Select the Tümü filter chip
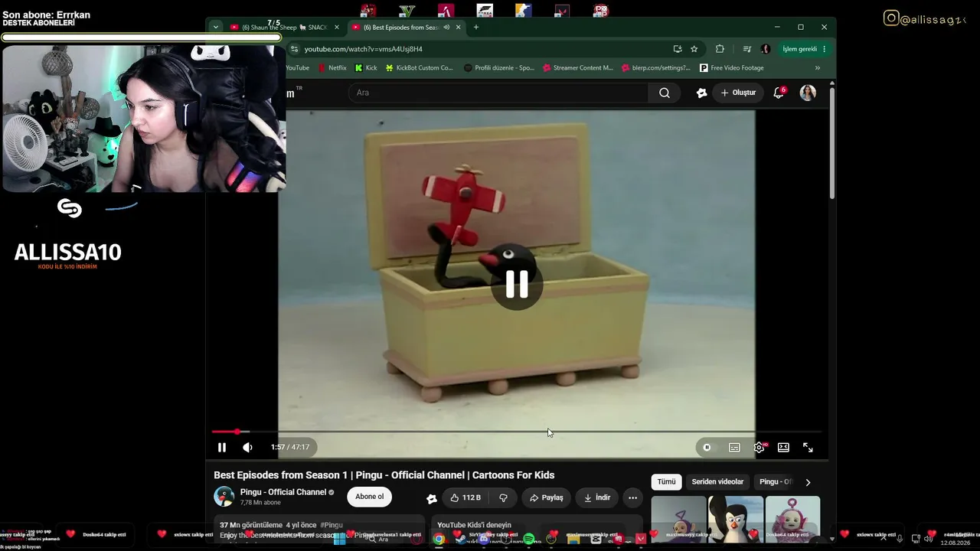The image size is (980, 551). coord(666,482)
